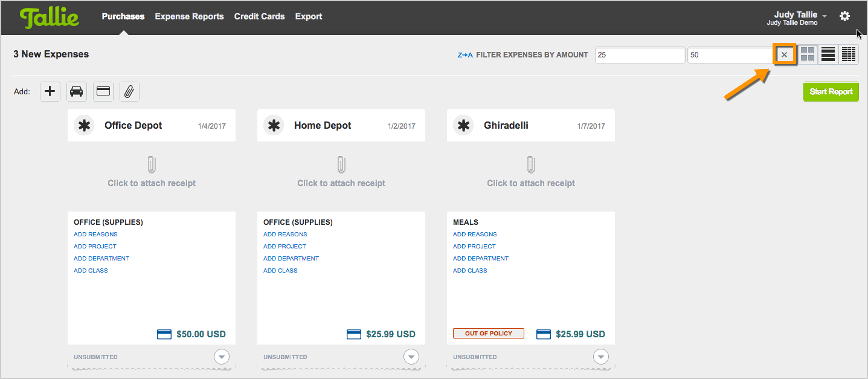Image resolution: width=868 pixels, height=379 pixels.
Task: Click the Ghiradelli asterisk icon
Action: (463, 125)
